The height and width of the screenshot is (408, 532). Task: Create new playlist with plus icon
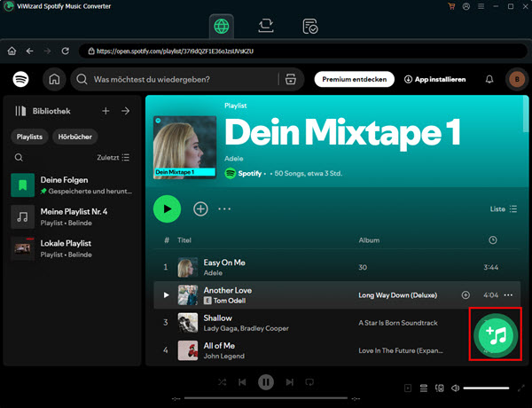pos(106,111)
